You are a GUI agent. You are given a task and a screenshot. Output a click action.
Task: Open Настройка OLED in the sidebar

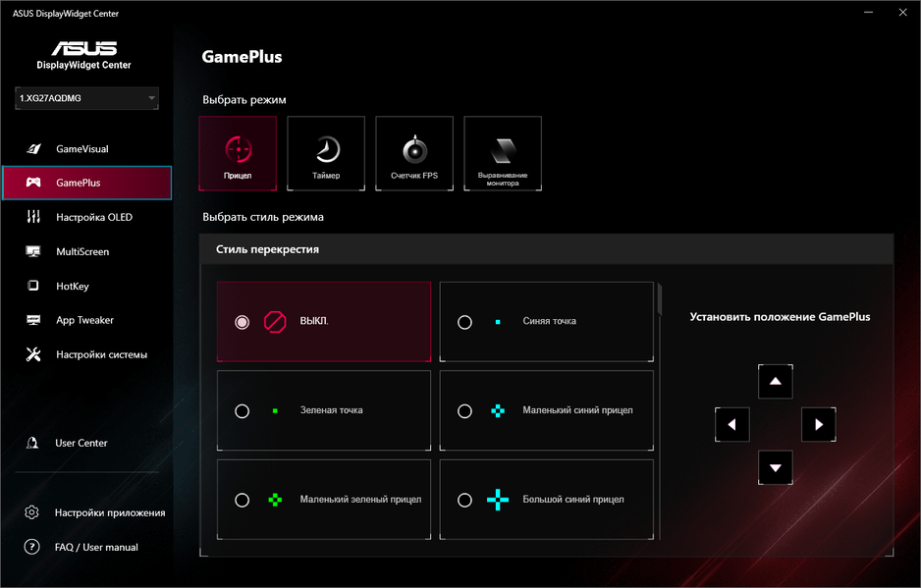[x=87, y=217]
